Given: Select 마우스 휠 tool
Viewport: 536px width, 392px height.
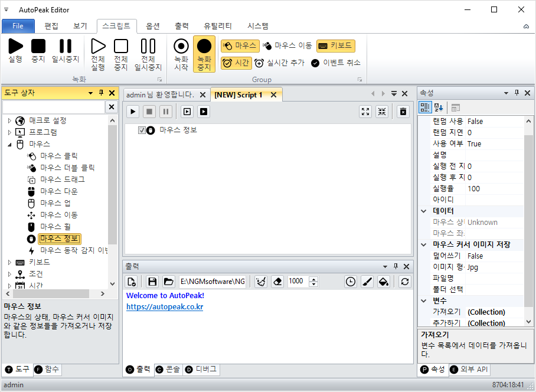Looking at the screenshot, I should (55, 227).
